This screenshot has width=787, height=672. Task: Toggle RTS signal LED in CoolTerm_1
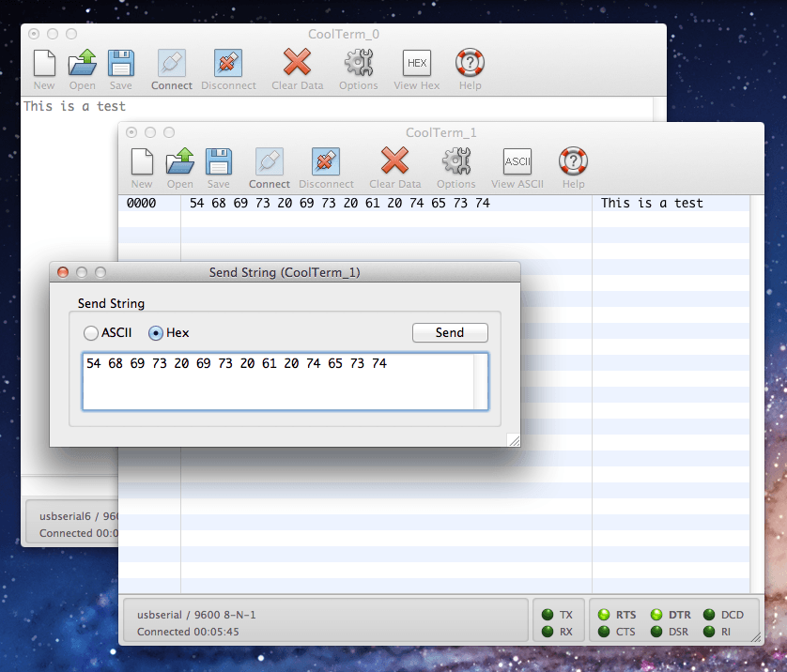point(604,615)
